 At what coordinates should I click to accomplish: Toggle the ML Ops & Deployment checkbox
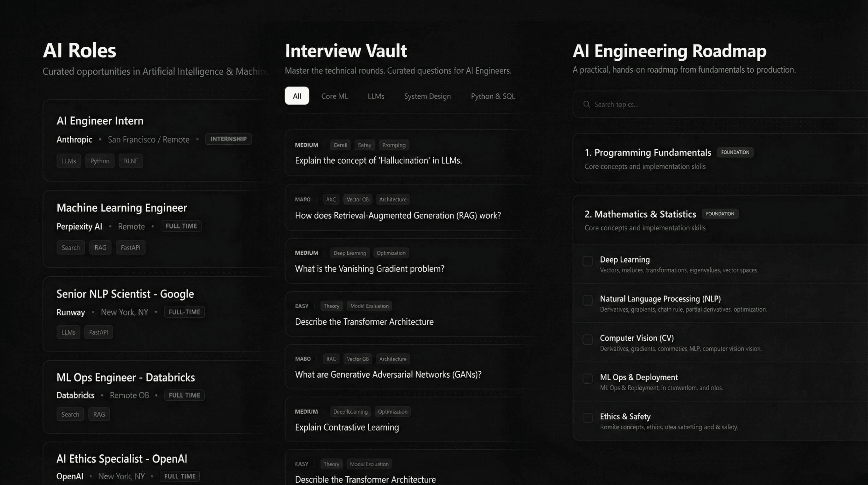pos(587,379)
